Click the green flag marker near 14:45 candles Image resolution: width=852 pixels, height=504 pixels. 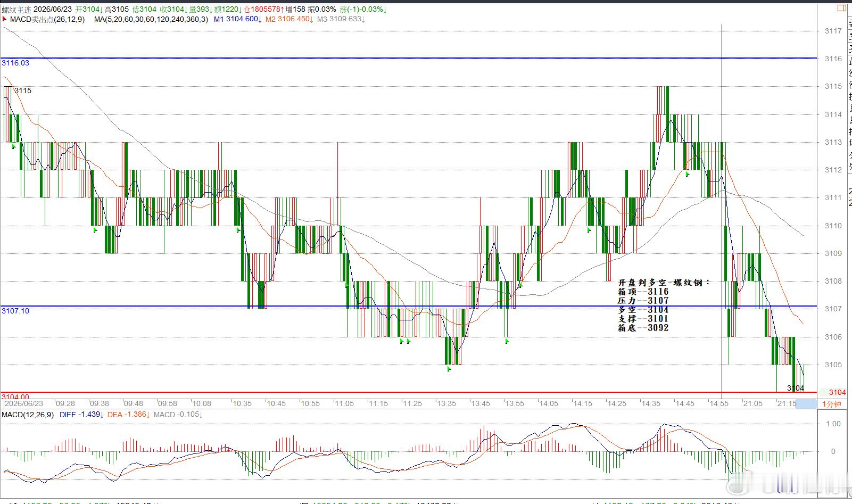688,173
